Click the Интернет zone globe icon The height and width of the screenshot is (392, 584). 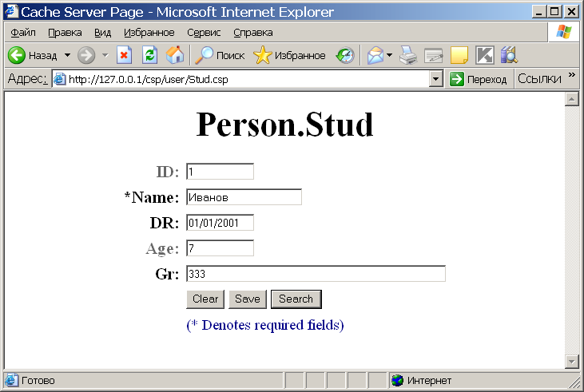tap(397, 381)
